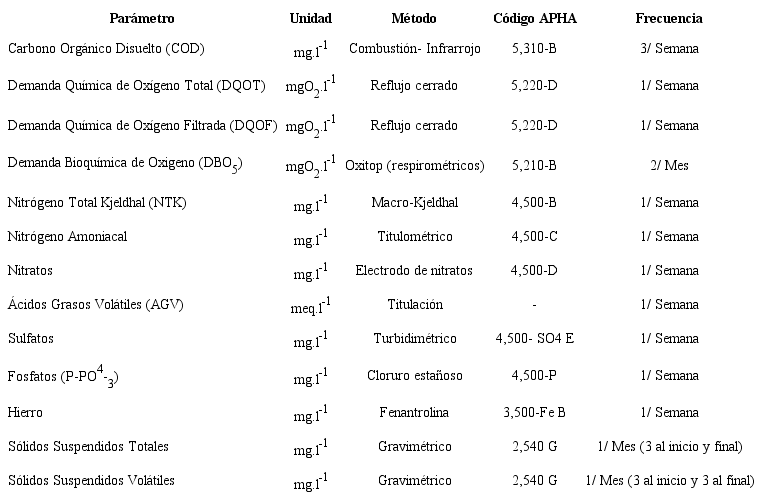
Task: Select Demanda Química de Oxígeno Total (DQOT)
Action: coord(136,86)
